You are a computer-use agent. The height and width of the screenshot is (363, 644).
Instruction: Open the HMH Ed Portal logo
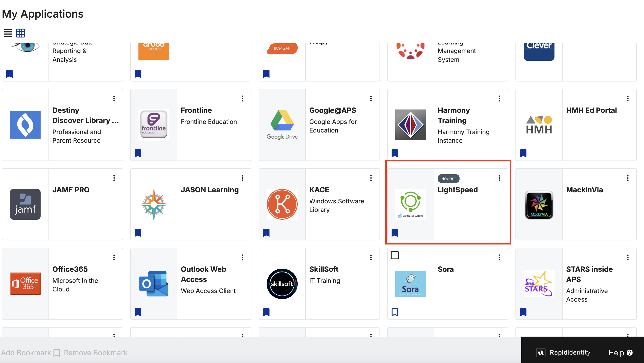[539, 125]
